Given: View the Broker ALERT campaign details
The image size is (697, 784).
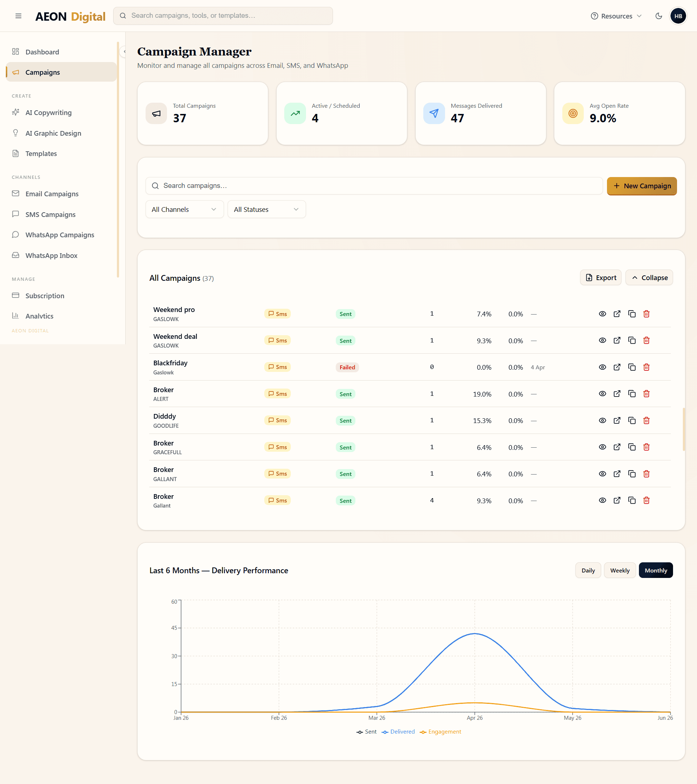Looking at the screenshot, I should [x=602, y=394].
